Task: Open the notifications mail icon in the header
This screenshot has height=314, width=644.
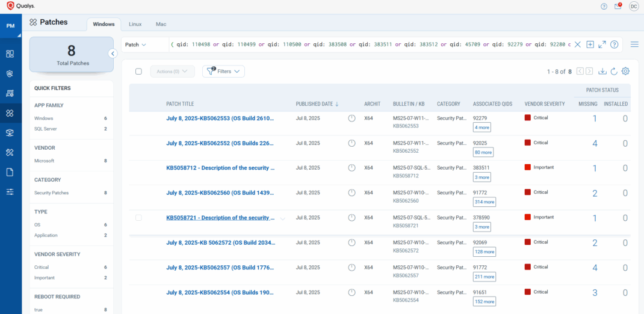Action: [618, 6]
